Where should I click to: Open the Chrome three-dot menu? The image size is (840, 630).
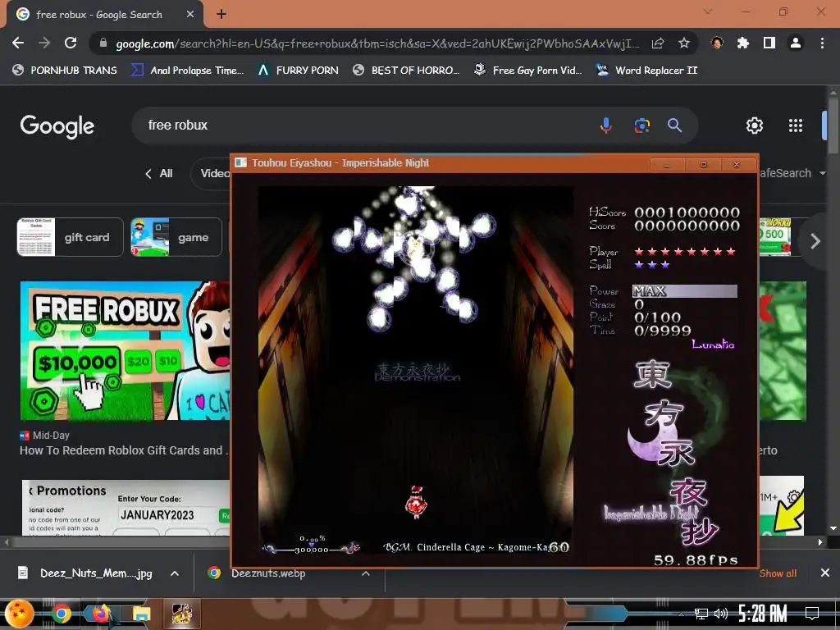[x=822, y=43]
